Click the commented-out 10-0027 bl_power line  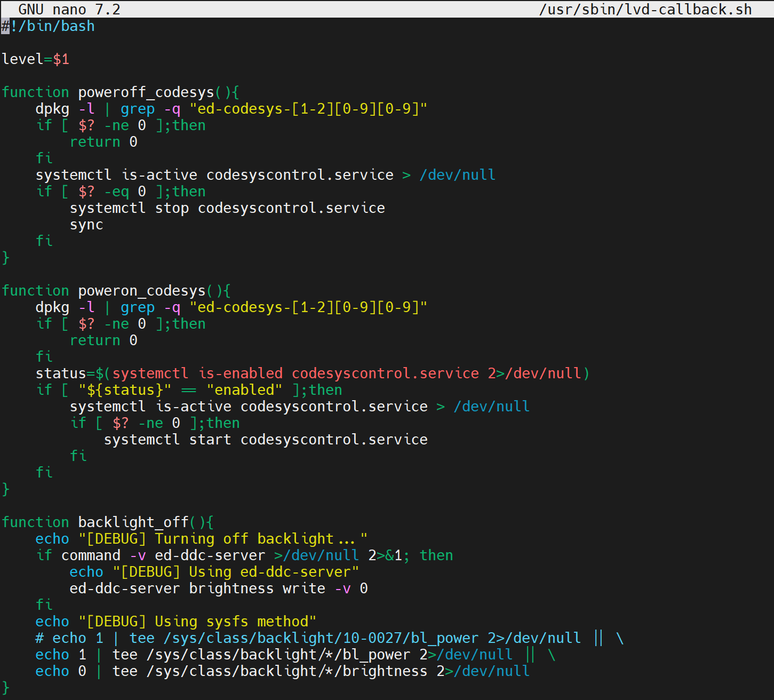pyautogui.click(x=320, y=638)
